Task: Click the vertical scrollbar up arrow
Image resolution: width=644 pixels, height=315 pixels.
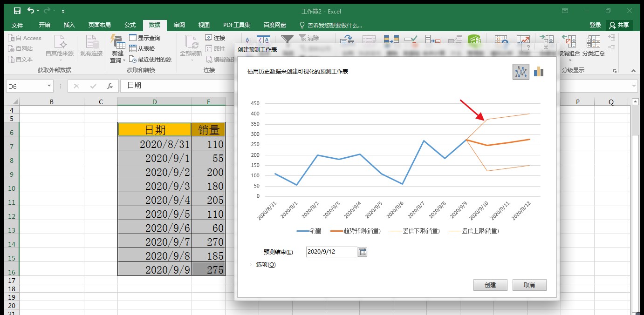Action: [x=635, y=102]
